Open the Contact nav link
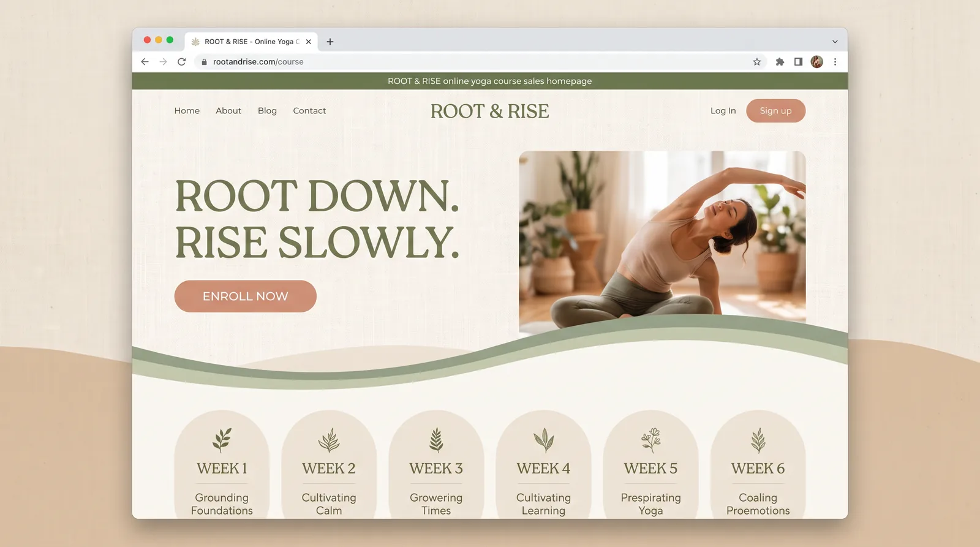The height and width of the screenshot is (547, 980). click(x=309, y=111)
